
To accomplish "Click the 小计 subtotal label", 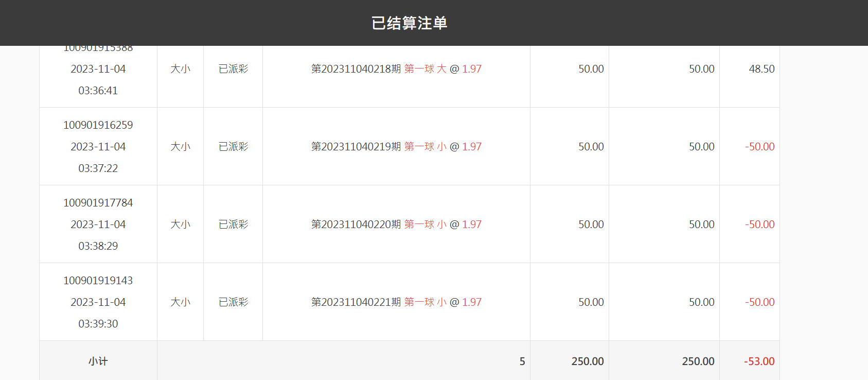I will (98, 361).
